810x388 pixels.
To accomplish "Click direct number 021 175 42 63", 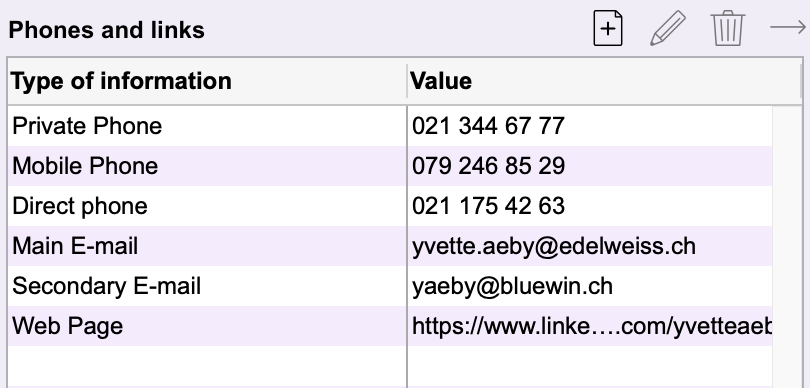I will coord(488,206).
